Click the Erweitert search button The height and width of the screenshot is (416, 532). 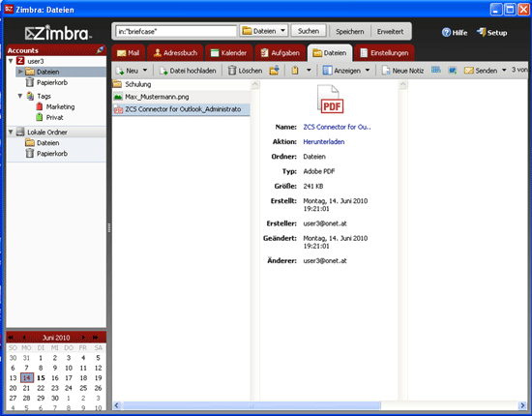(390, 31)
